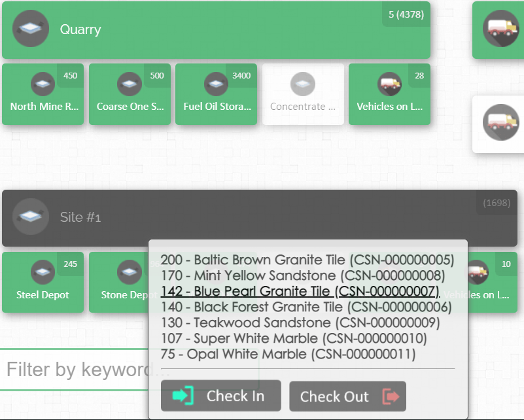This screenshot has height=420, width=524.
Task: Click the North Mine tile icon
Action: point(43,83)
